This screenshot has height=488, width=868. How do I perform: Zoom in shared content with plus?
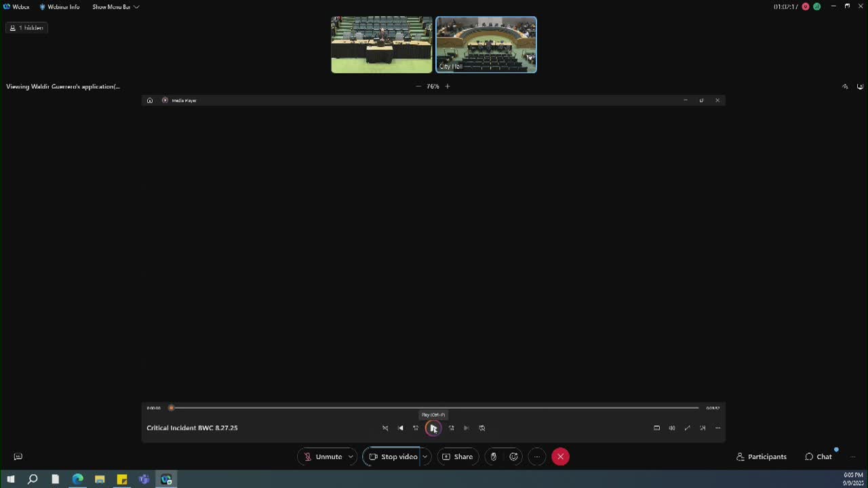point(448,86)
